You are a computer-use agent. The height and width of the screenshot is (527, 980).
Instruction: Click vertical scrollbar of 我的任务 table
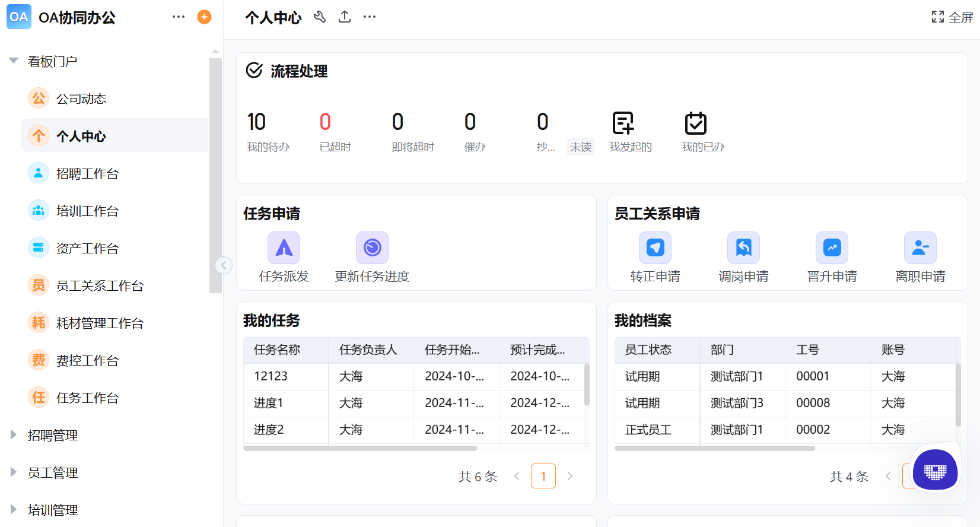click(587, 385)
